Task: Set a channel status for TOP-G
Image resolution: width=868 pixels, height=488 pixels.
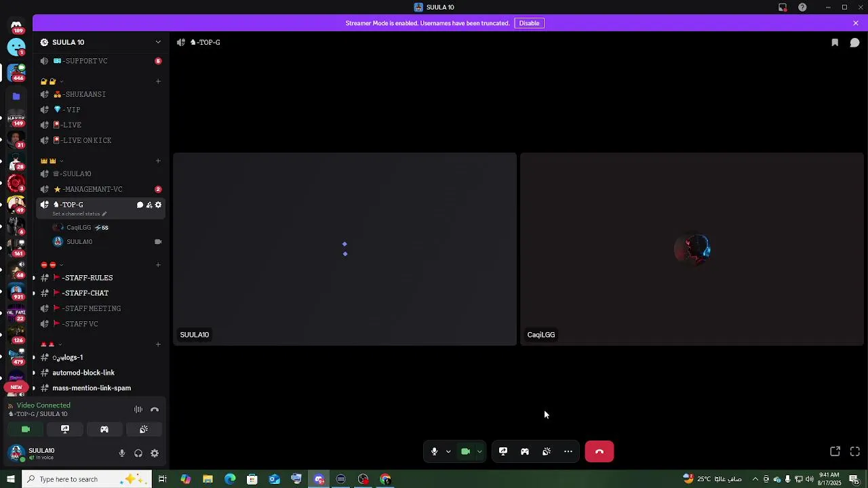Action: pyautogui.click(x=79, y=213)
